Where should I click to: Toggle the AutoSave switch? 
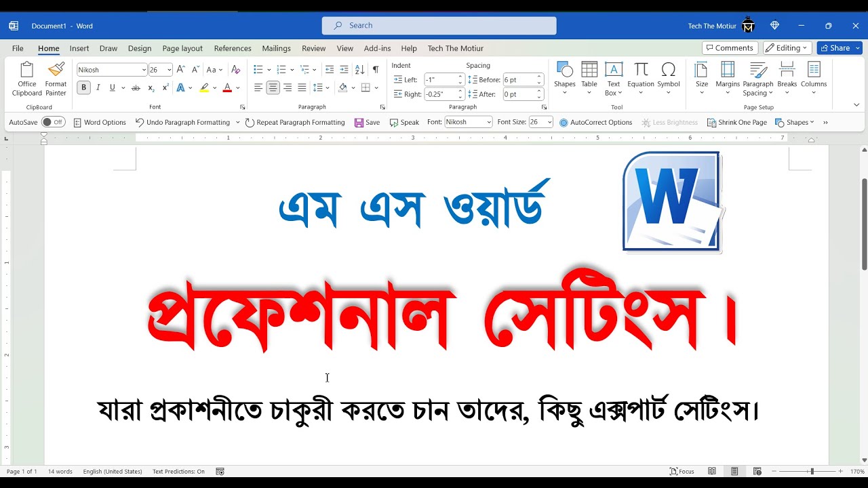pyautogui.click(x=53, y=122)
